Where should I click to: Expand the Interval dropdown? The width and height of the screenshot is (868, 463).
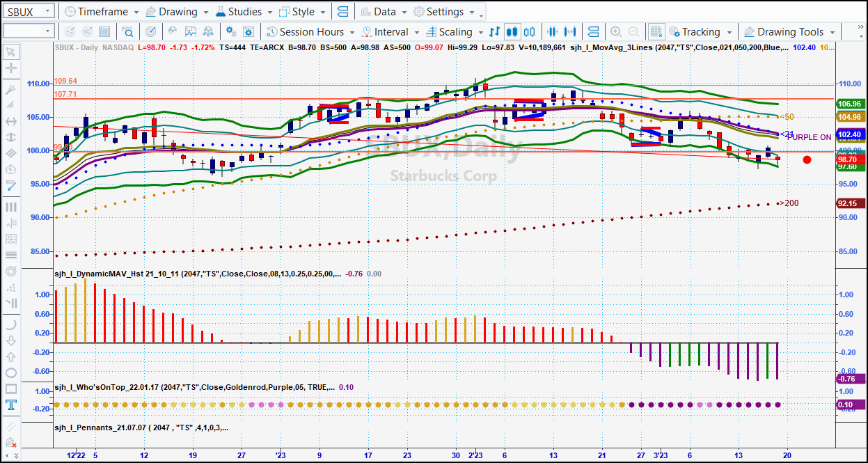390,31
